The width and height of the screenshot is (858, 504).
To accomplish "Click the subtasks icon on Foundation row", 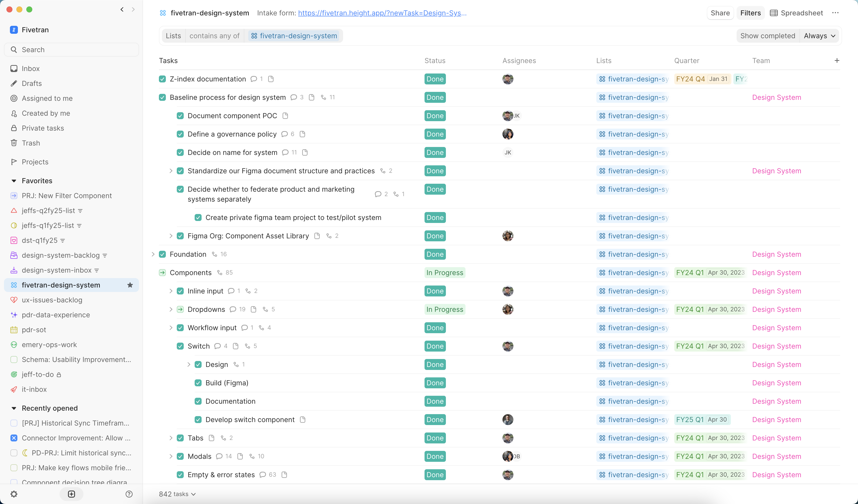I will point(214,254).
